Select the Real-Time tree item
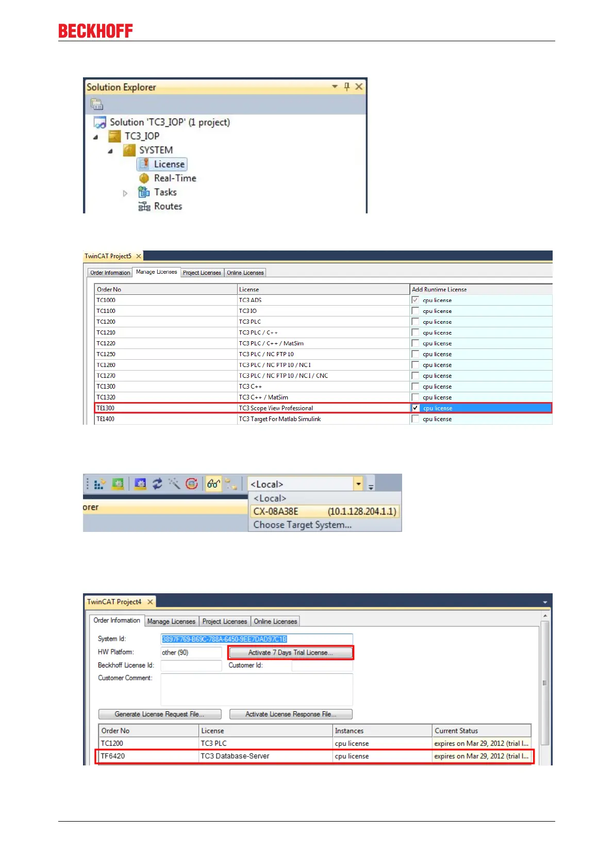 point(175,178)
